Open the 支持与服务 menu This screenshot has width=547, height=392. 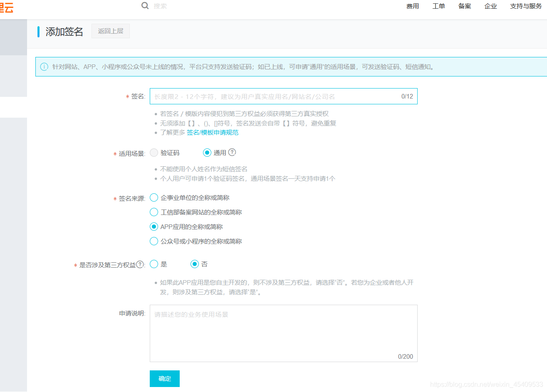(x=526, y=6)
